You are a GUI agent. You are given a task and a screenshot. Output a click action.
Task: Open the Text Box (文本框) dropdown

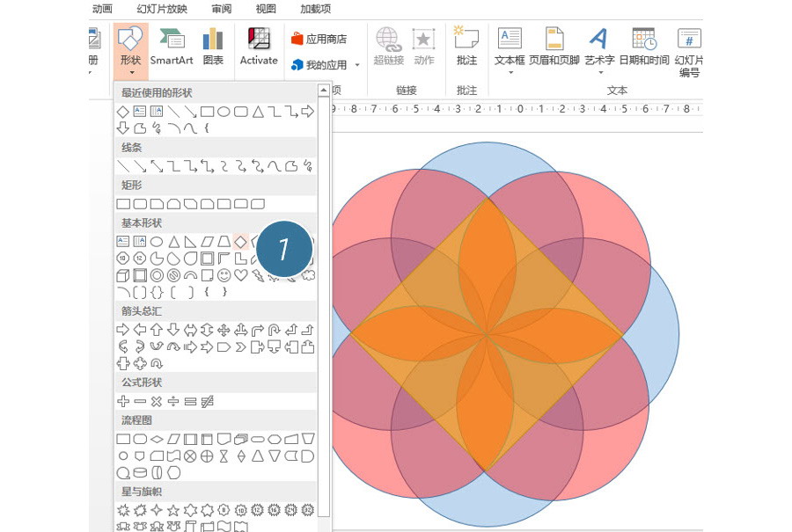point(510,72)
